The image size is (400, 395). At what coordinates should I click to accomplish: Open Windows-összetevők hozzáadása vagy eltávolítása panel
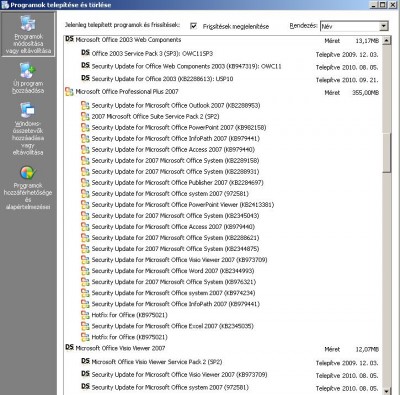(28, 128)
